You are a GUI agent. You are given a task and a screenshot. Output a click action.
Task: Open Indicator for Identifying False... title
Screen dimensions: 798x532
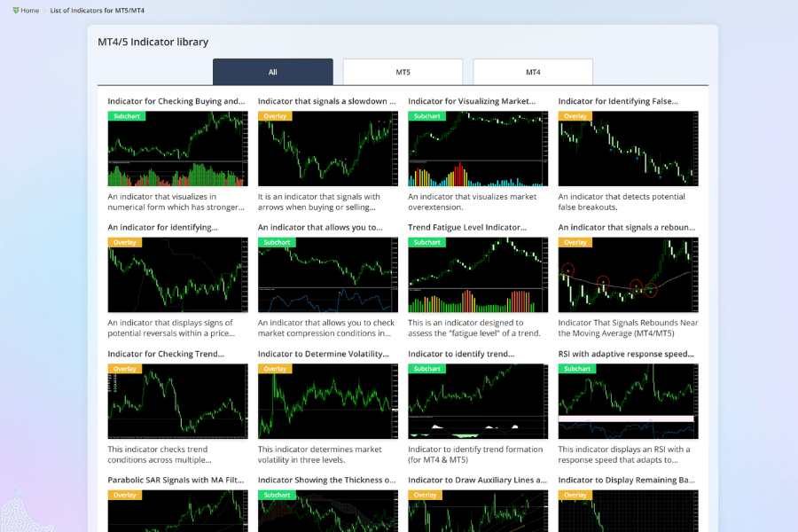[618, 101]
